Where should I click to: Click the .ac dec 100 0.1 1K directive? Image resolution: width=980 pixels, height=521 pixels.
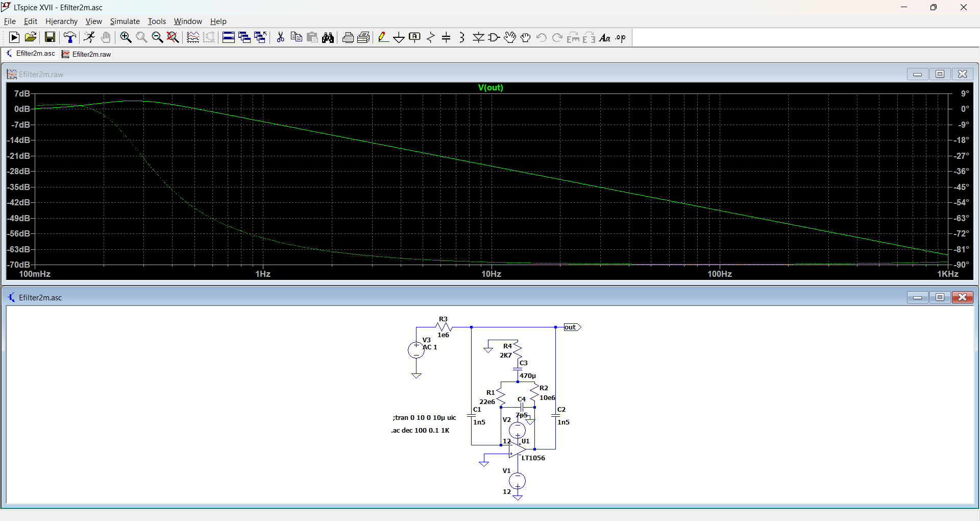[421, 431]
